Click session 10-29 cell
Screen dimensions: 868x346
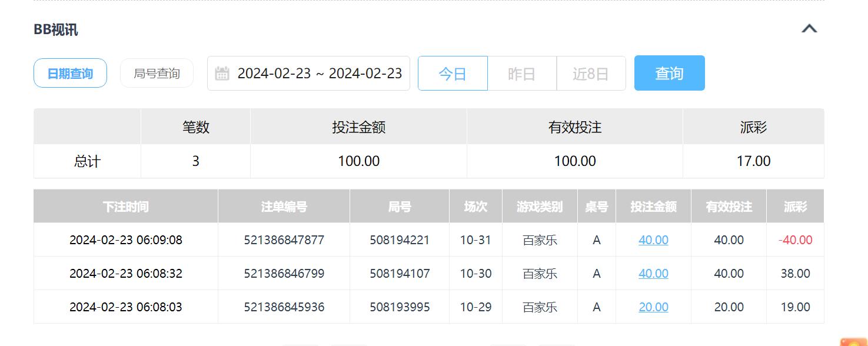(475, 307)
